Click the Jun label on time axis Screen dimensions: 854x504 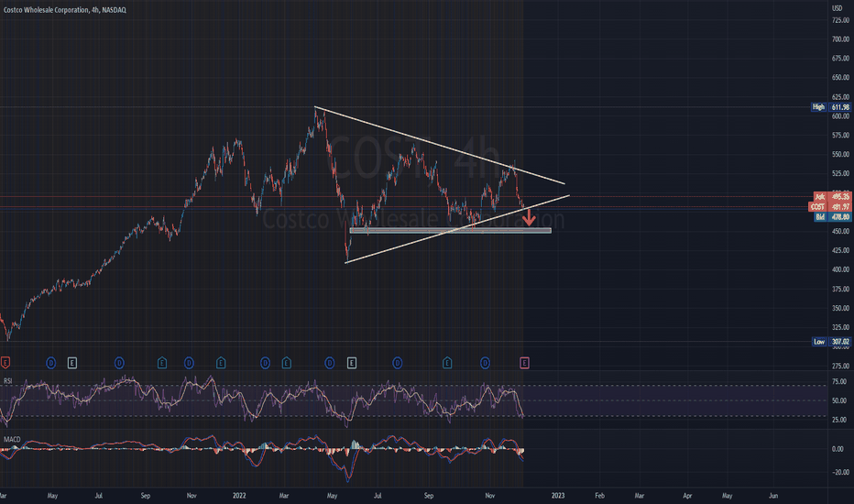click(x=772, y=496)
